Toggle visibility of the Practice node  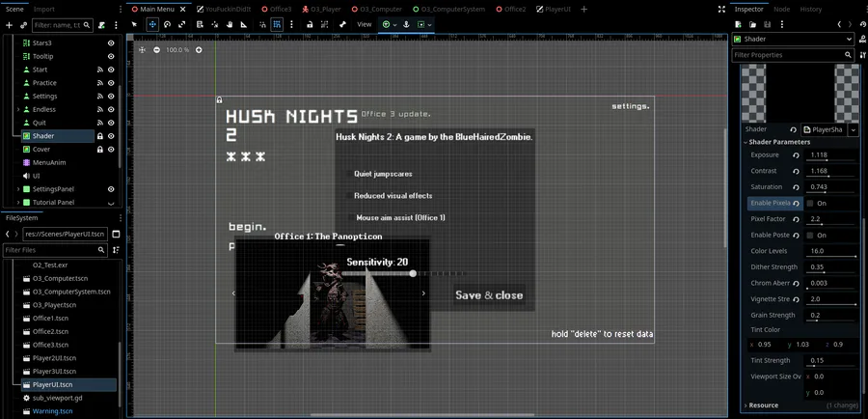pos(111,83)
